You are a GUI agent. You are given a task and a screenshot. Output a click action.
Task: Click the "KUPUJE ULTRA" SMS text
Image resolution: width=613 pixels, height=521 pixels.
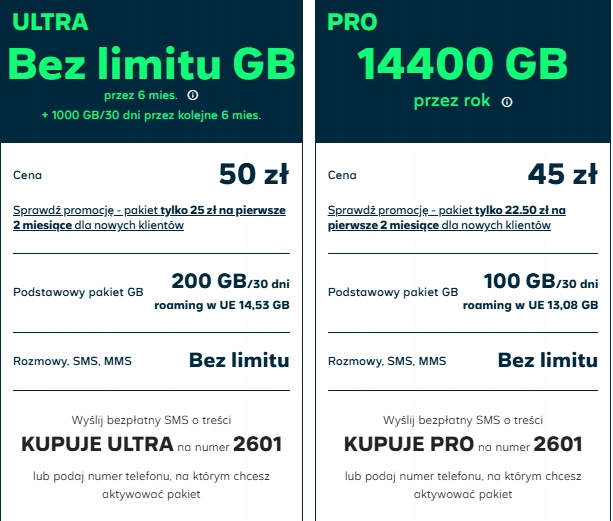[96, 444]
